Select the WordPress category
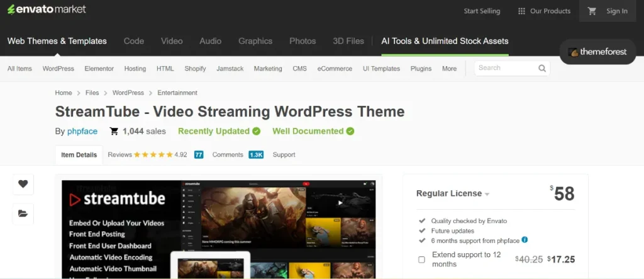This screenshot has height=279, width=644. (x=58, y=69)
